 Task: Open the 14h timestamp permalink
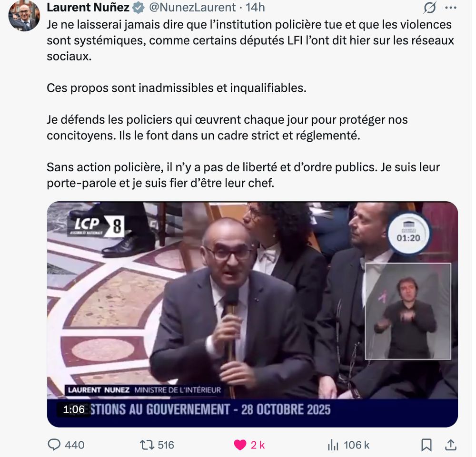coord(255,7)
